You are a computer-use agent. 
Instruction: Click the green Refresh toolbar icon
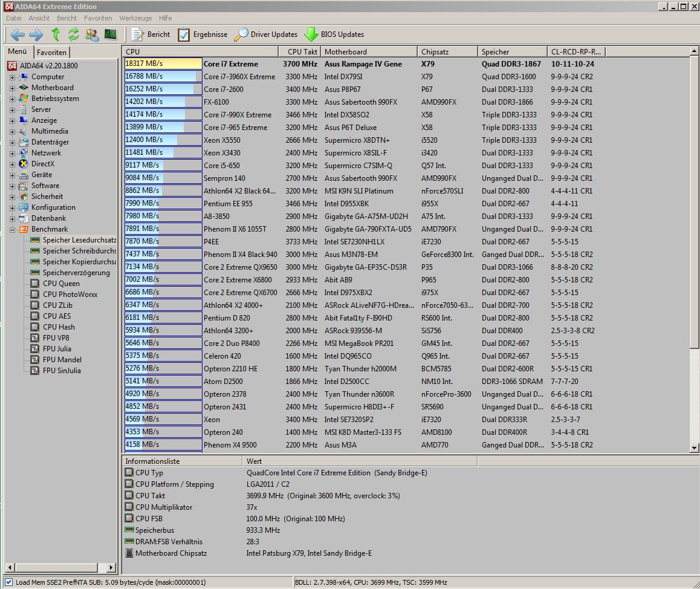coord(74,34)
